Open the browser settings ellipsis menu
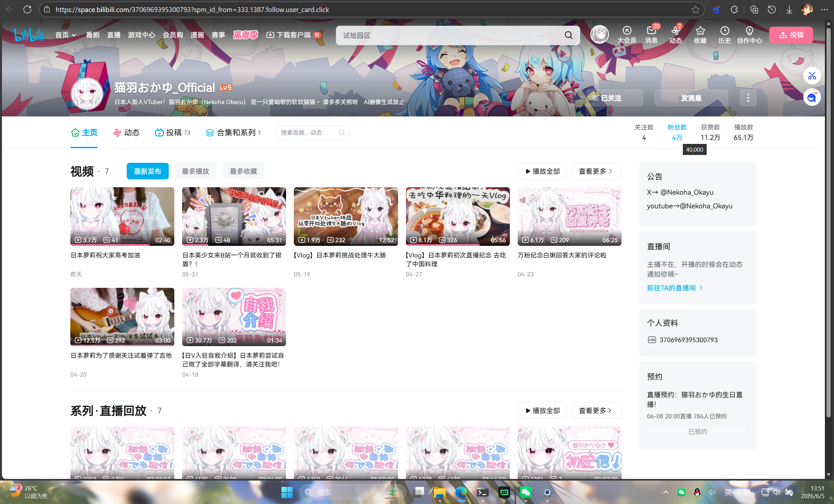 (x=824, y=9)
